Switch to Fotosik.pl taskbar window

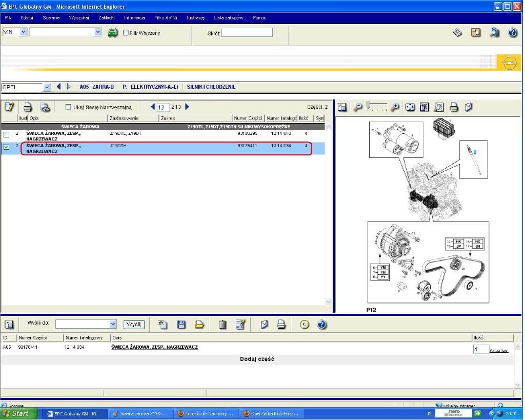tap(207, 414)
